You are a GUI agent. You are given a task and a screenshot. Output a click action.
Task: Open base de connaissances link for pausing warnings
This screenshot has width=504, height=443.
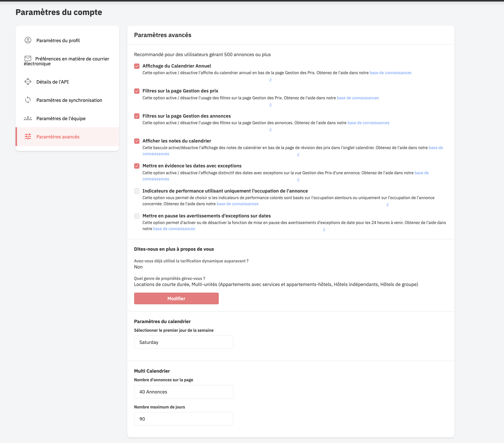[x=174, y=229]
